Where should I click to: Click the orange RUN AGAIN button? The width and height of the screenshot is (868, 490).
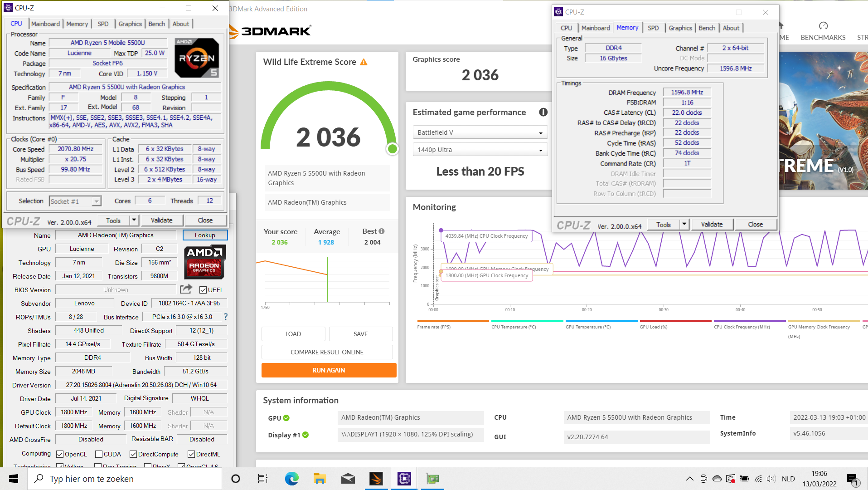tap(329, 370)
